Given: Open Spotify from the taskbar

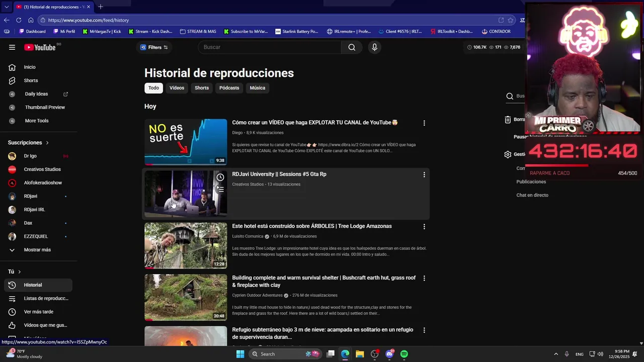Looking at the screenshot, I should (x=404, y=354).
